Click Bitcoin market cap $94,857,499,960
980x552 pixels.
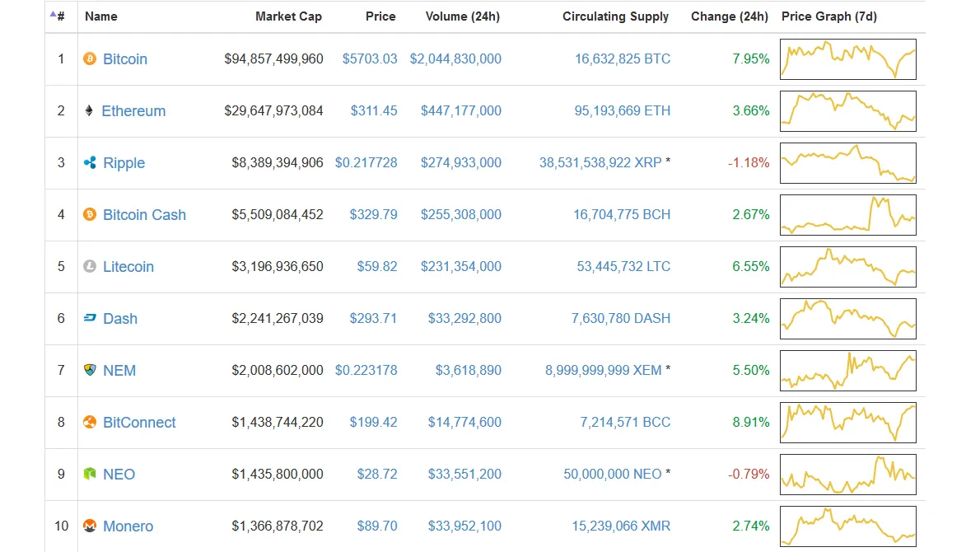pyautogui.click(x=273, y=58)
